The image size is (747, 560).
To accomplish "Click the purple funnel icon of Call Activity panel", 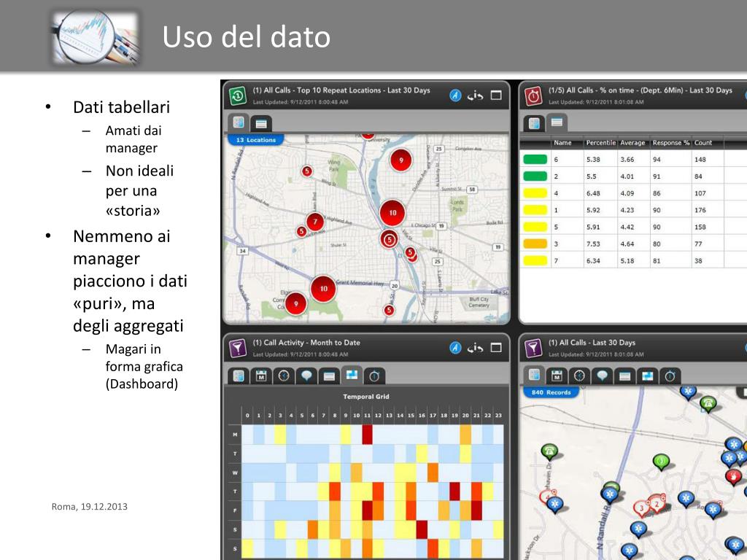I will (238, 348).
